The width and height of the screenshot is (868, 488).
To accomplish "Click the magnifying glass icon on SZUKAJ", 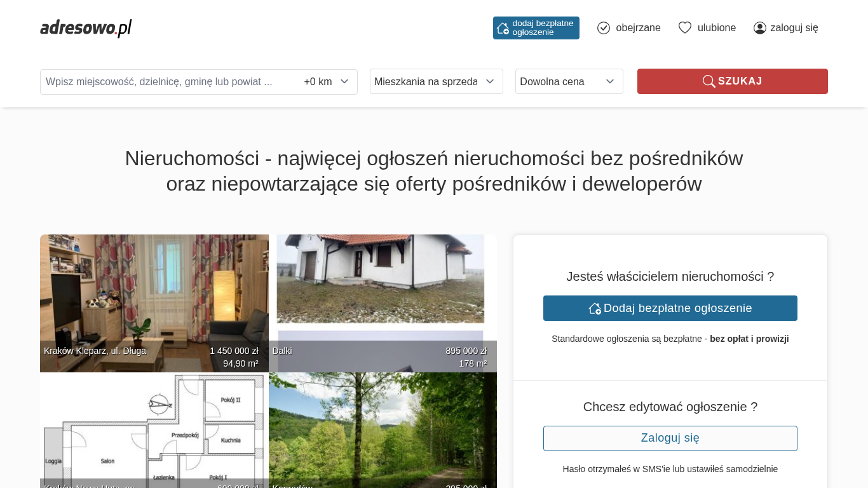I will [x=709, y=81].
